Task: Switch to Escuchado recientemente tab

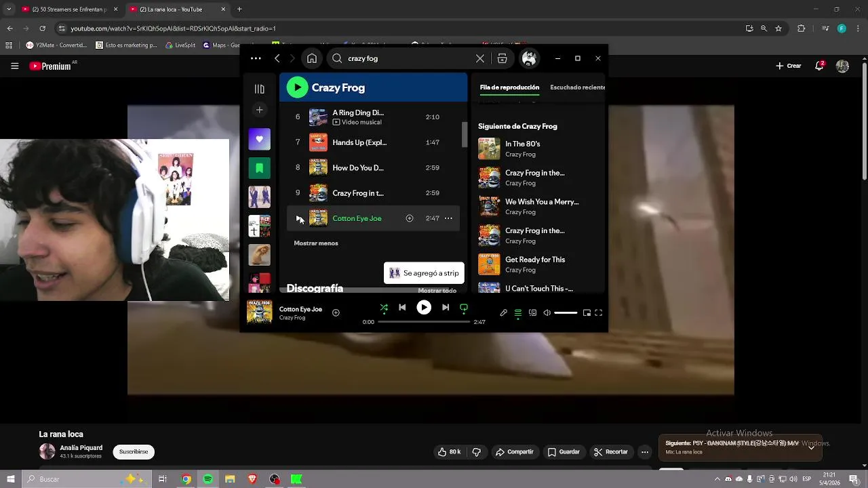Action: coord(578,87)
